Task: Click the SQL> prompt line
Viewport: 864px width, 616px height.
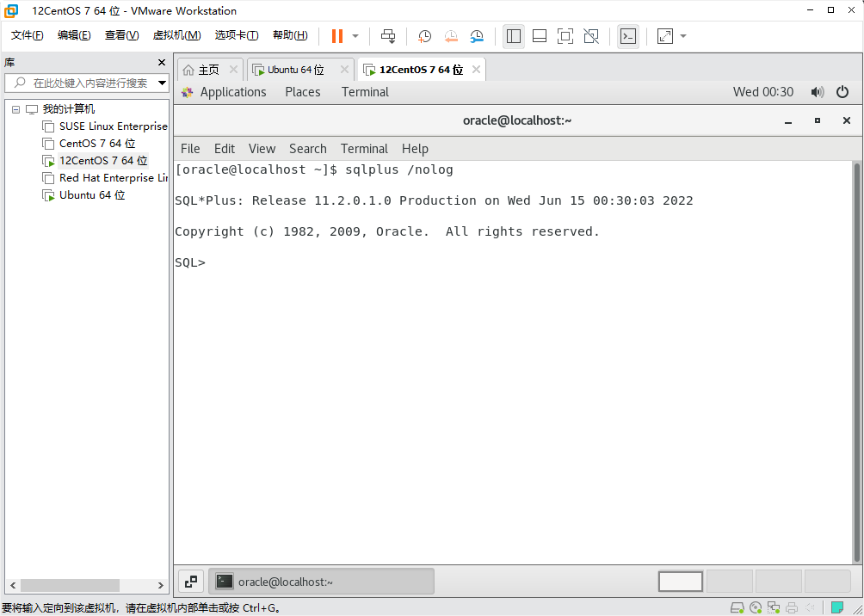Action: (x=190, y=262)
